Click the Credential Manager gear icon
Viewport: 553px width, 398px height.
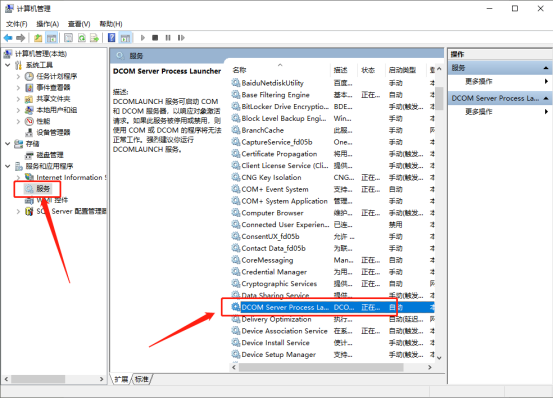coord(235,272)
